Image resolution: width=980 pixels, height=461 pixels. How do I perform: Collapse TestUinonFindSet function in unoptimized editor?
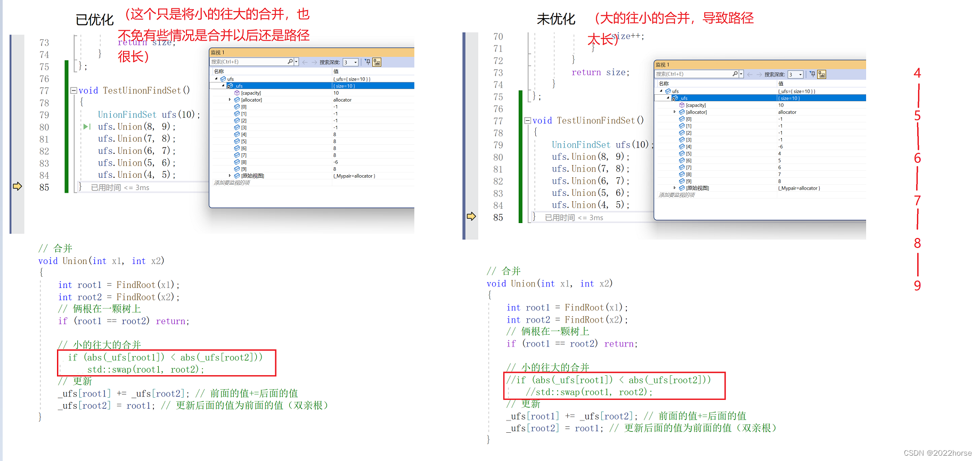pyautogui.click(x=528, y=120)
